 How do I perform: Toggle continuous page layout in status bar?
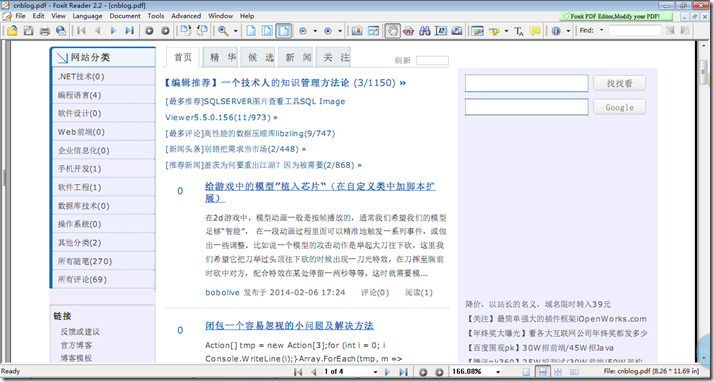pyautogui.click(x=542, y=372)
